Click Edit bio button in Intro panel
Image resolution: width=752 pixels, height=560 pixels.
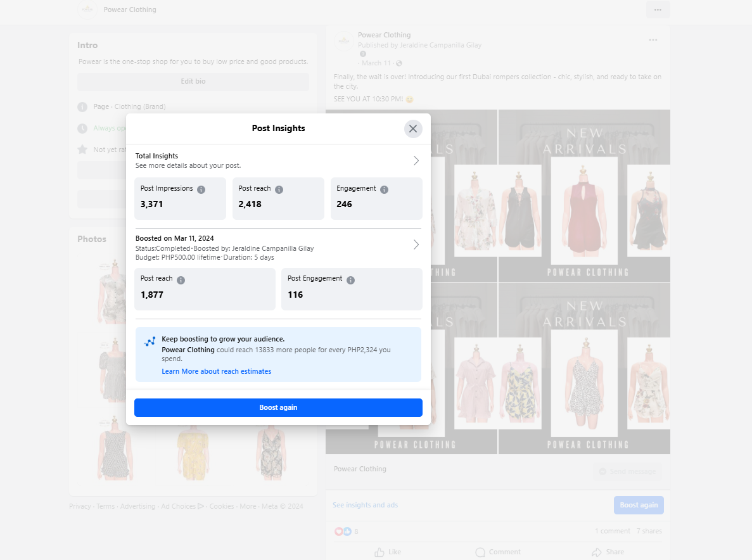(x=193, y=82)
